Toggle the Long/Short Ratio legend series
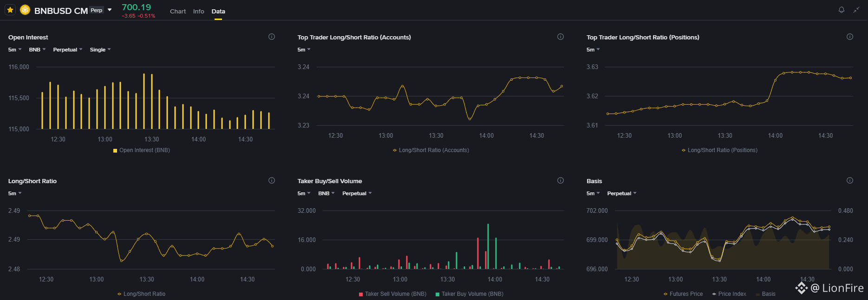 point(142,294)
